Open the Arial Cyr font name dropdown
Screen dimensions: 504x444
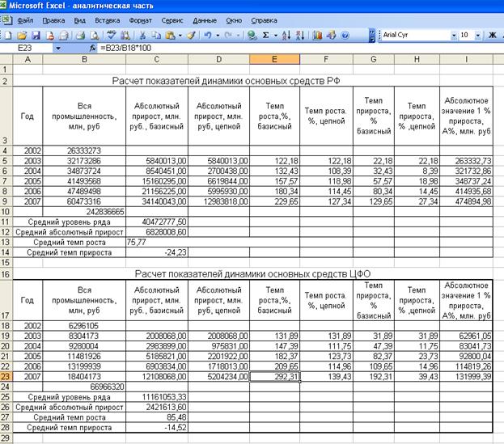coord(453,36)
